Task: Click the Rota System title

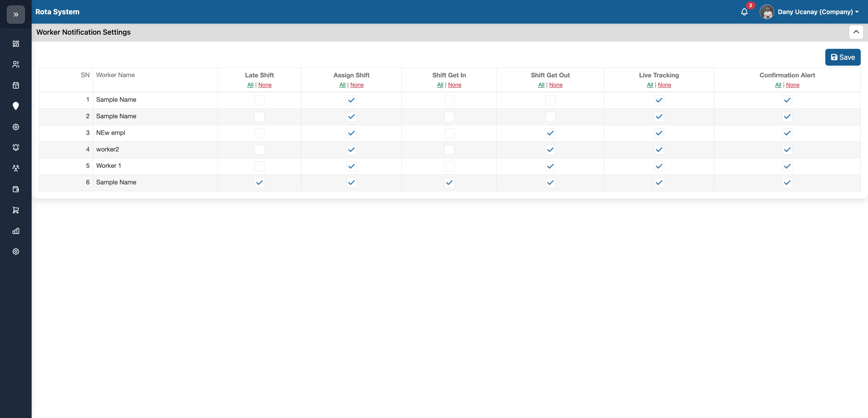Action: (57, 12)
